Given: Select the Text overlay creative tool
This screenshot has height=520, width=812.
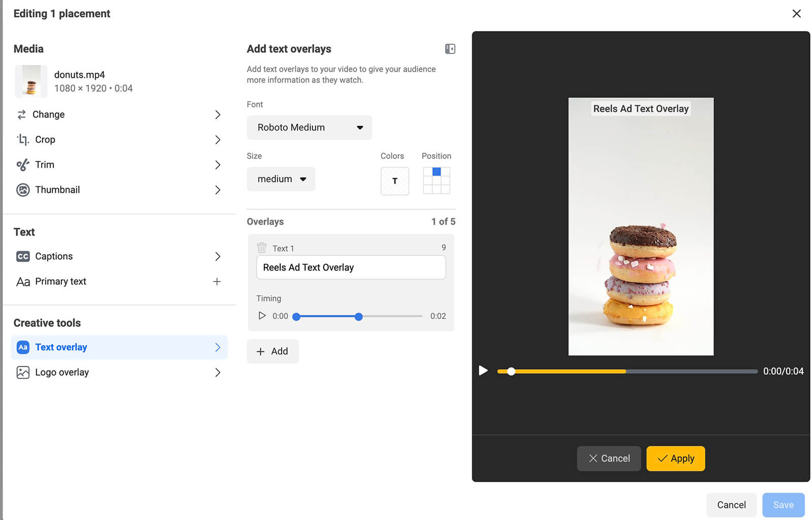Looking at the screenshot, I should tap(119, 347).
